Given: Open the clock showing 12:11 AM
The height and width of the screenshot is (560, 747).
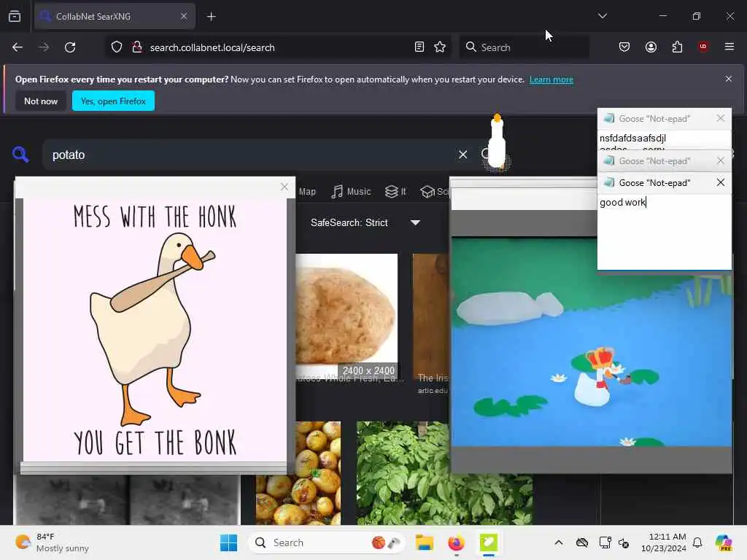Looking at the screenshot, I should coord(663,542).
